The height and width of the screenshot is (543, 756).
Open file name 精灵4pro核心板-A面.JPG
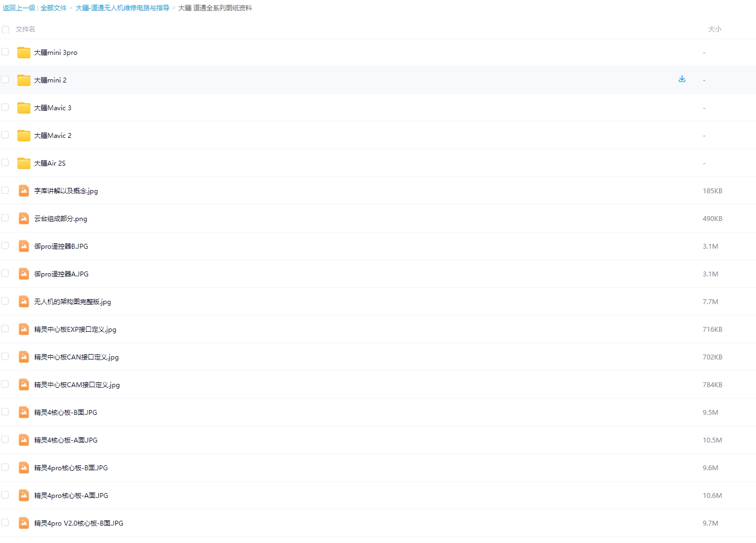71,496
